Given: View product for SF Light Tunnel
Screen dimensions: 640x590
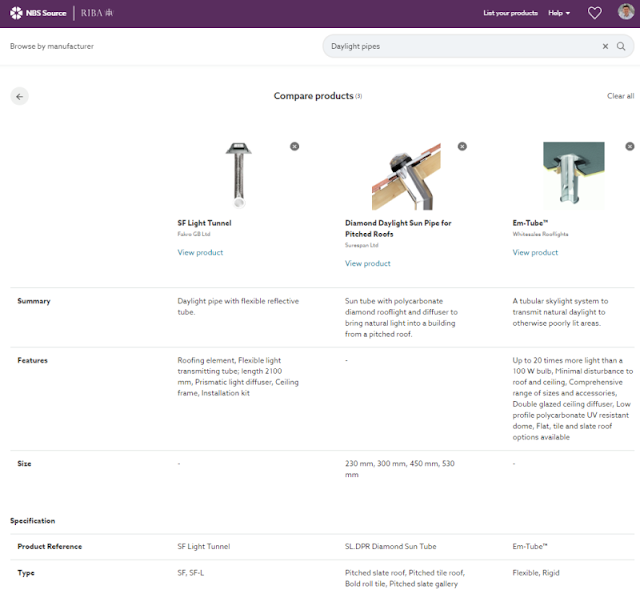Looking at the screenshot, I should pos(200,252).
